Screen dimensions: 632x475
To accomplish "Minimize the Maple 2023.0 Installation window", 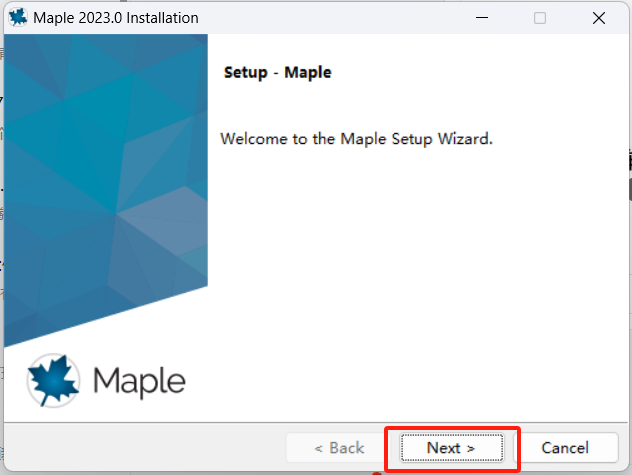I will point(482,18).
